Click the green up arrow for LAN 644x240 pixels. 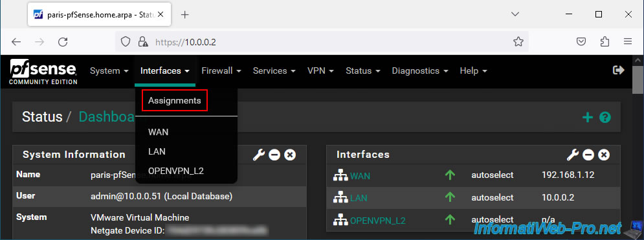coord(450,197)
